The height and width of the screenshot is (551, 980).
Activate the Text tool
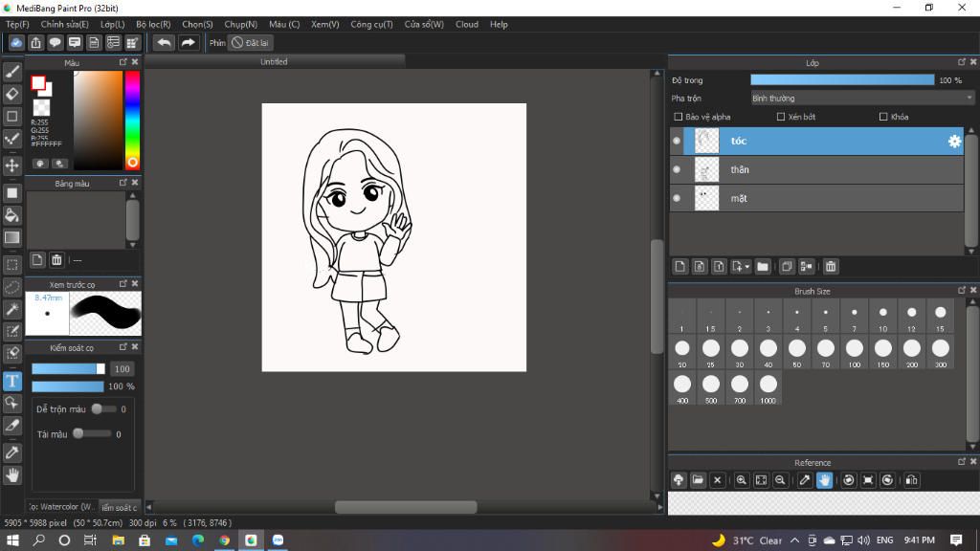(x=12, y=381)
